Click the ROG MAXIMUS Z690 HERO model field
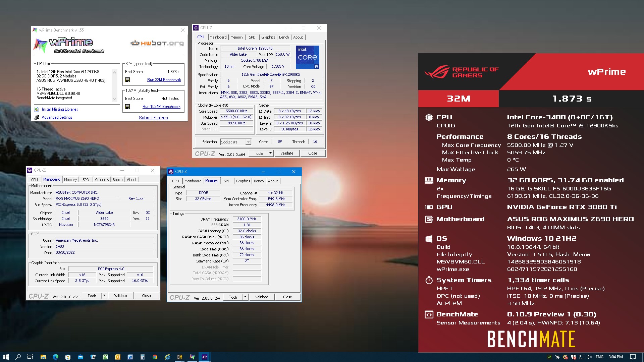The image size is (644, 362). pos(86,198)
